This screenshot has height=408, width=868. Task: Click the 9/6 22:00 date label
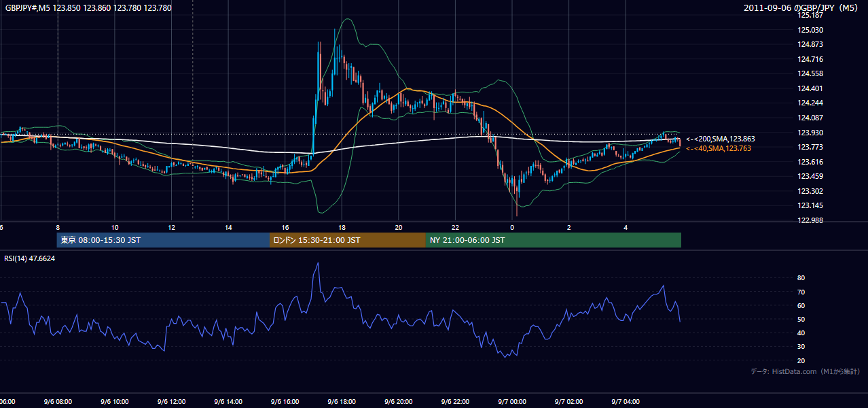tap(456, 402)
